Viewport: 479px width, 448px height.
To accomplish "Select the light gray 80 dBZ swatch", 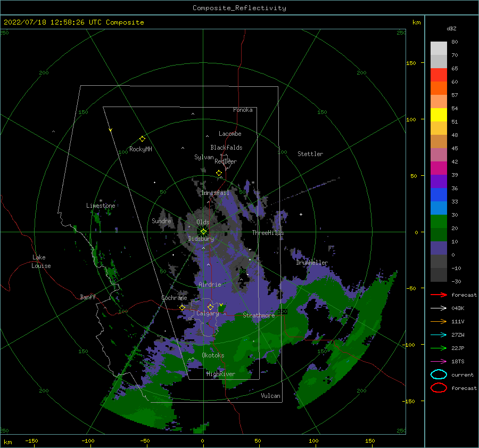I will click(439, 48).
